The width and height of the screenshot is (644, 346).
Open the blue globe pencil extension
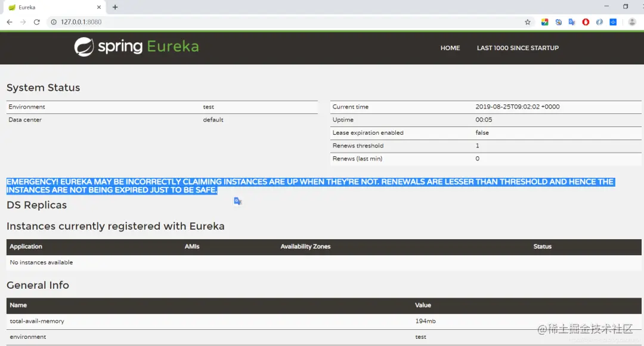tap(559, 22)
